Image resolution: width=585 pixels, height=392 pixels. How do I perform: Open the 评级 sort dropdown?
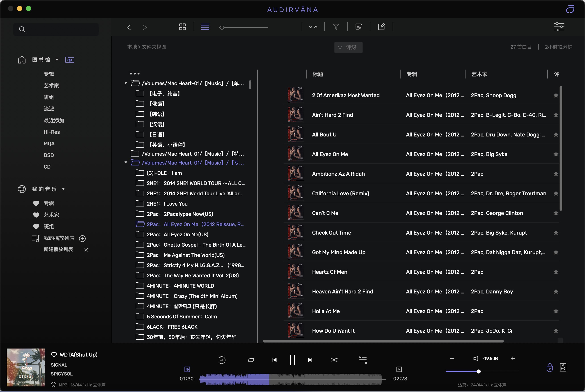(x=348, y=47)
